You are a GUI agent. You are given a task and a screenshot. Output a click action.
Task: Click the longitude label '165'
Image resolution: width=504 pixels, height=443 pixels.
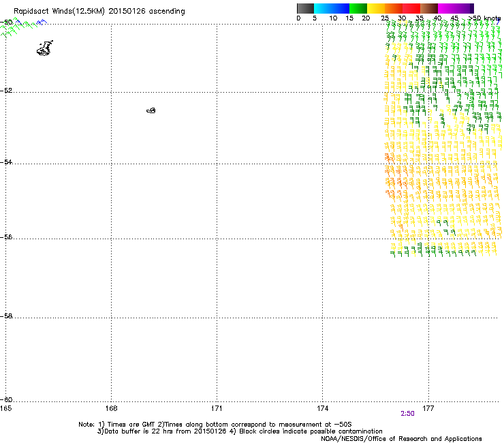5,408
